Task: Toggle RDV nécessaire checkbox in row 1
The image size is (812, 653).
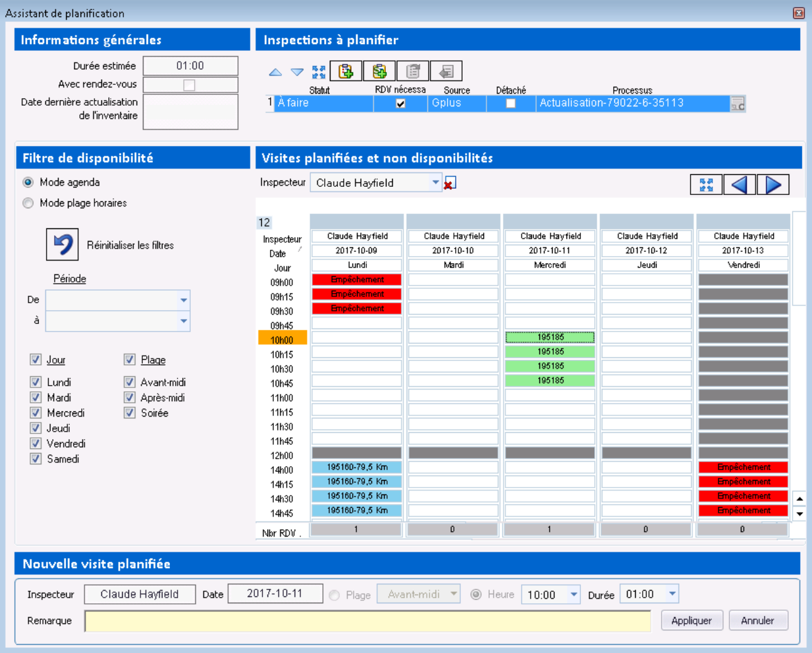Action: 400,104
